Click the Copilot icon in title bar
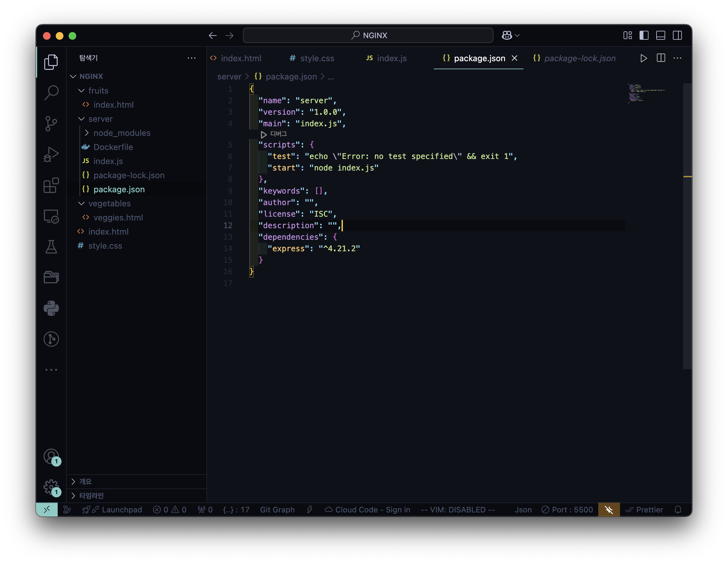This screenshot has width=728, height=564. pos(507,35)
